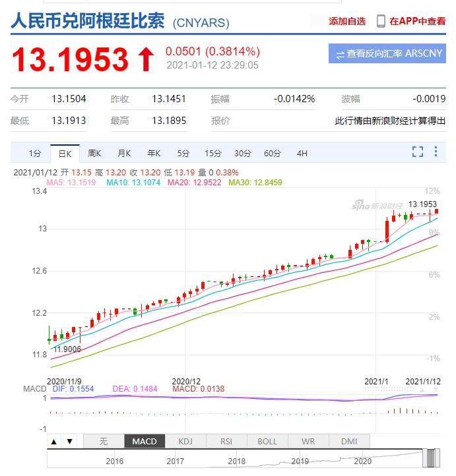
Task: Click the fullscreen chart icon
Action: pos(418,152)
